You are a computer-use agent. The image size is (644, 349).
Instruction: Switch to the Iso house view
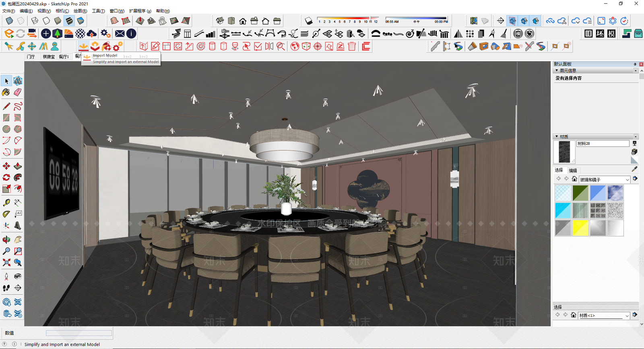coord(220,21)
